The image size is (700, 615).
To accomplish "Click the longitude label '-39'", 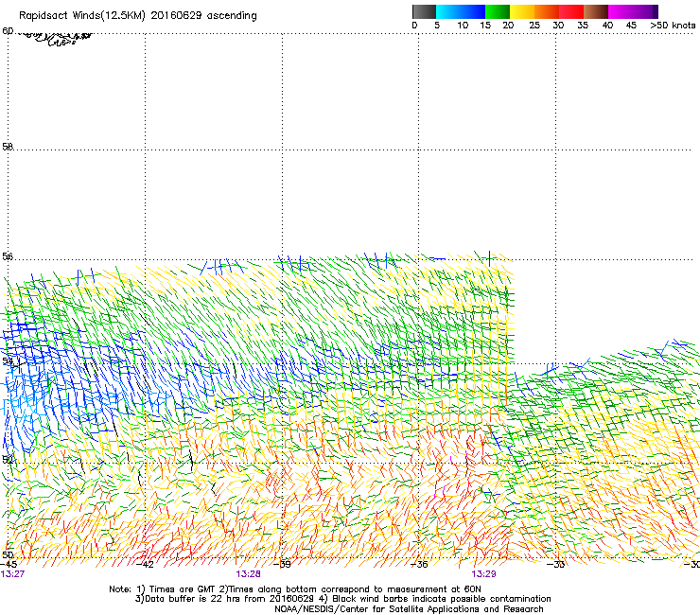I will click(x=282, y=564).
